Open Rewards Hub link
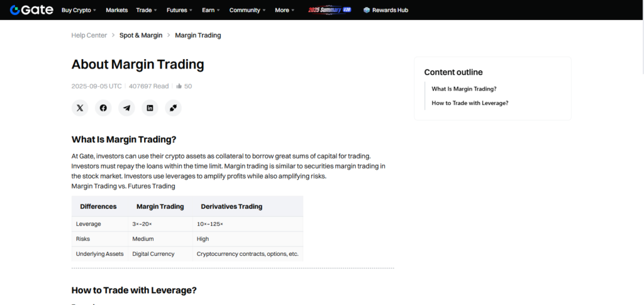This screenshot has width=644, height=305. tap(390, 10)
